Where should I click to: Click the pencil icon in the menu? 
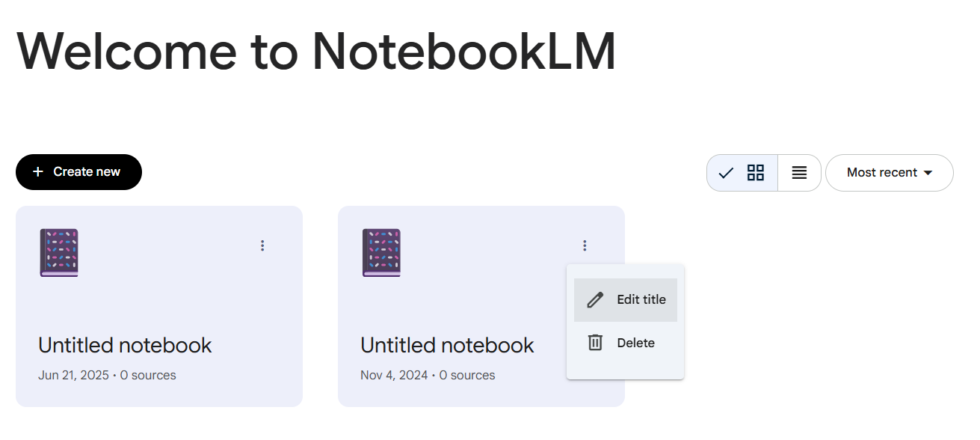(595, 300)
